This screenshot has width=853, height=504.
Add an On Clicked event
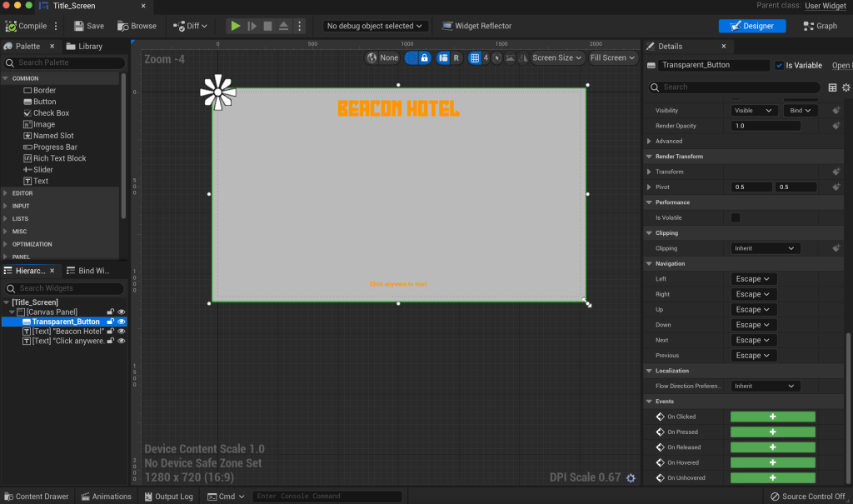772,417
